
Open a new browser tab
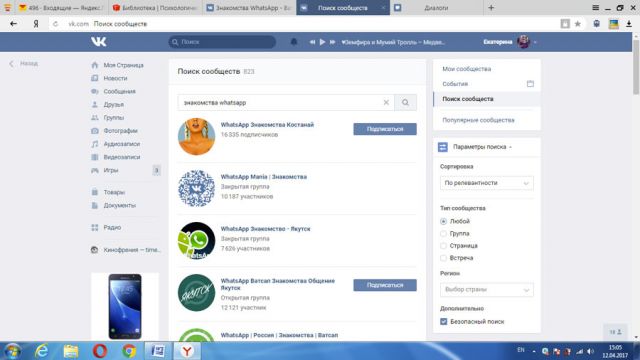pyautogui.click(x=491, y=8)
